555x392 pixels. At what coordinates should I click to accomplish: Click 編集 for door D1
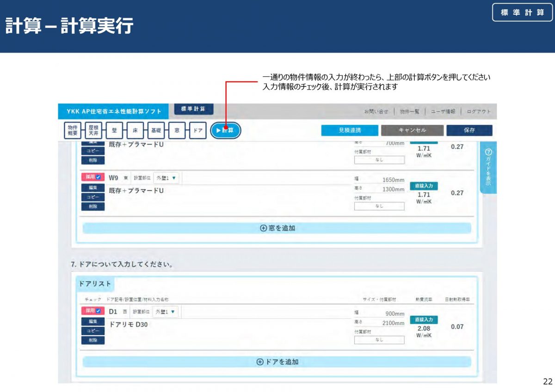93,321
